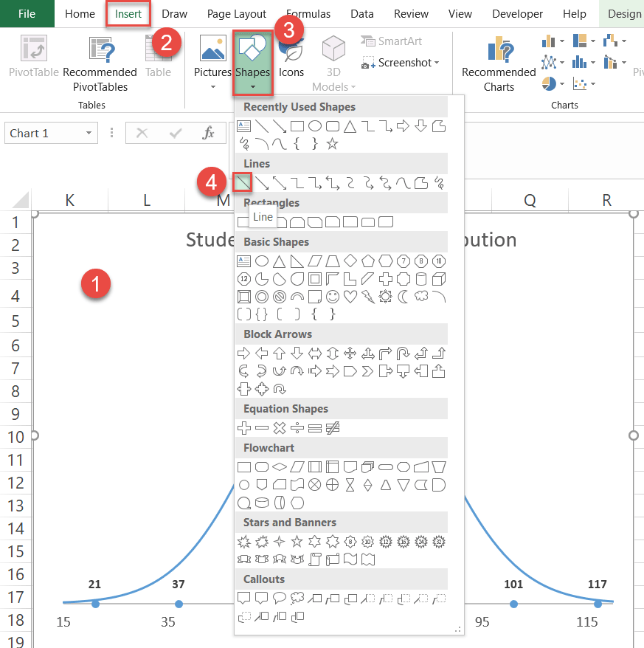This screenshot has width=644, height=648.
Task: Insert a waterfall chart
Action: (x=610, y=41)
